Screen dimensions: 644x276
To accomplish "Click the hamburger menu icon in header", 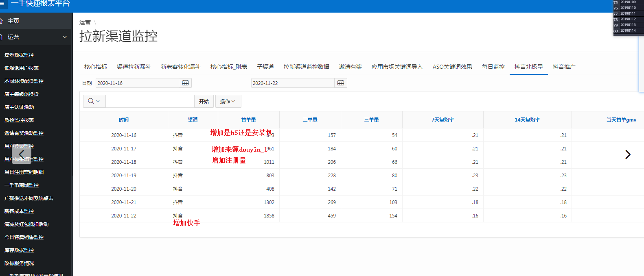I will coord(2,3).
